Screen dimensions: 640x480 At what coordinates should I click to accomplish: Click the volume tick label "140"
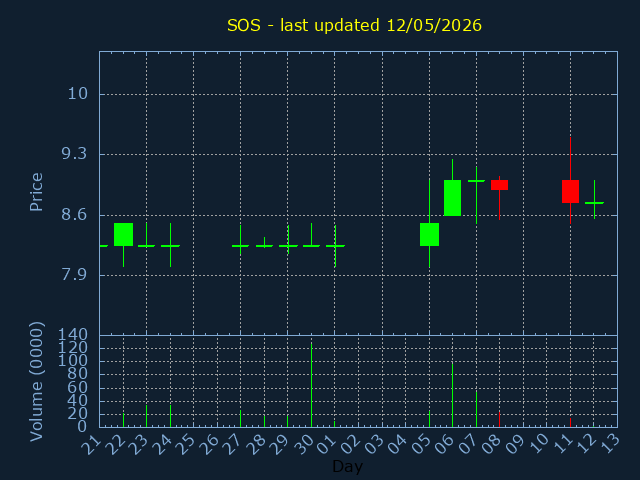[x=73, y=335]
